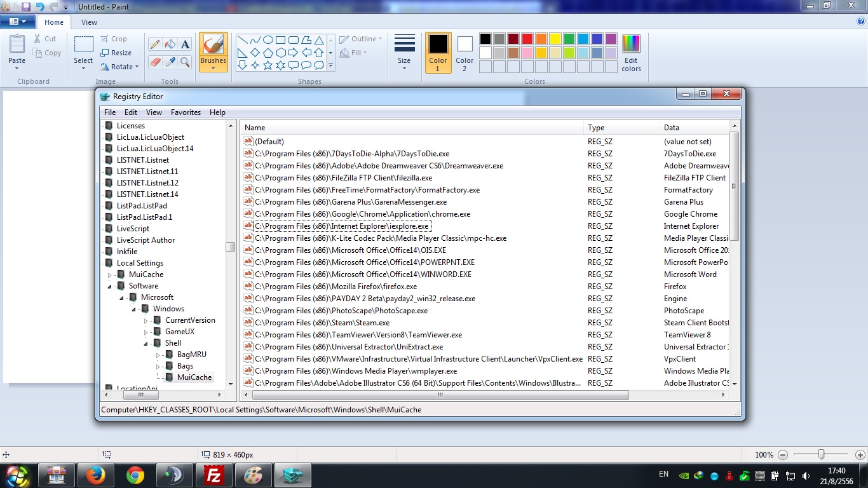Select the chrome.exe registry value row
The height and width of the screenshot is (488, 868).
pyautogui.click(x=363, y=214)
